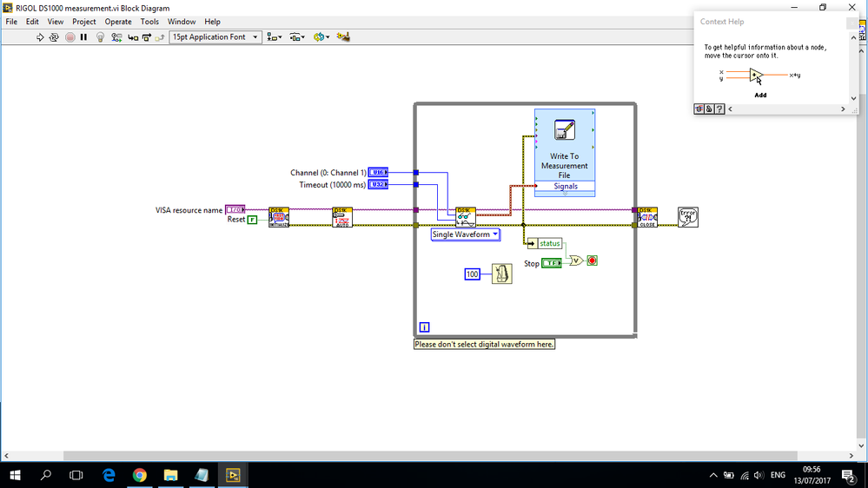Open the File menu
The image size is (868, 488).
(11, 22)
